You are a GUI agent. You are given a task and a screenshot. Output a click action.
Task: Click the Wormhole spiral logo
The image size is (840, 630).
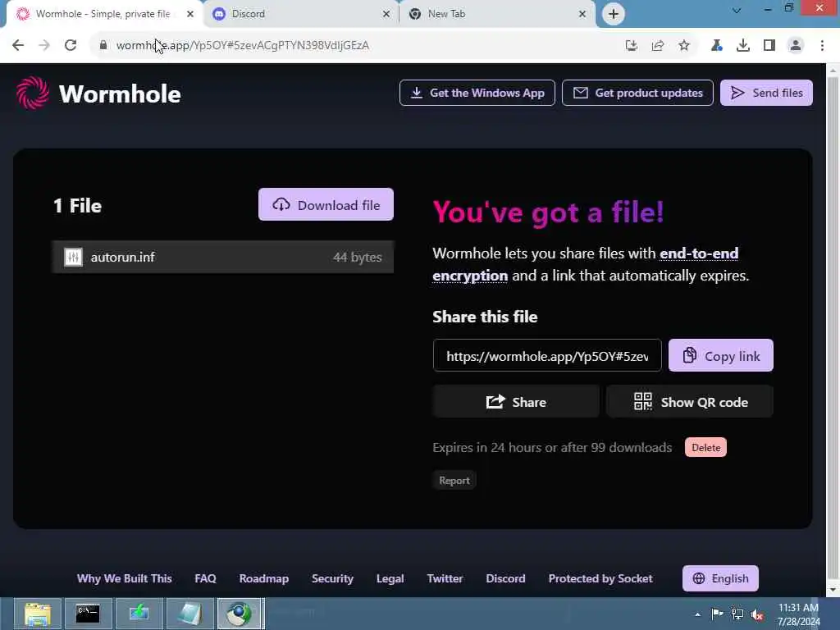[x=33, y=93]
